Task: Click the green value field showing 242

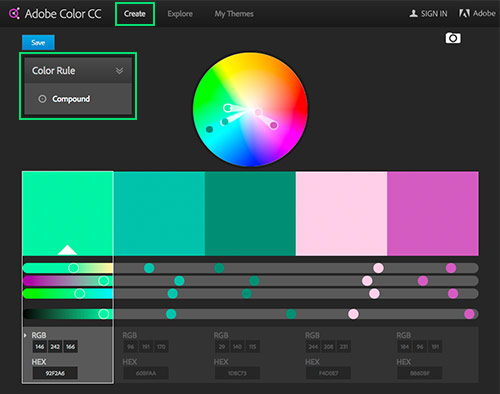Action: 55,347
